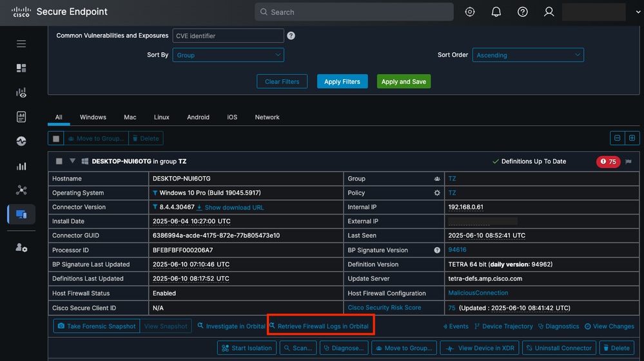Click the CVE identifier input field
This screenshot has width=644, height=361.
point(228,35)
